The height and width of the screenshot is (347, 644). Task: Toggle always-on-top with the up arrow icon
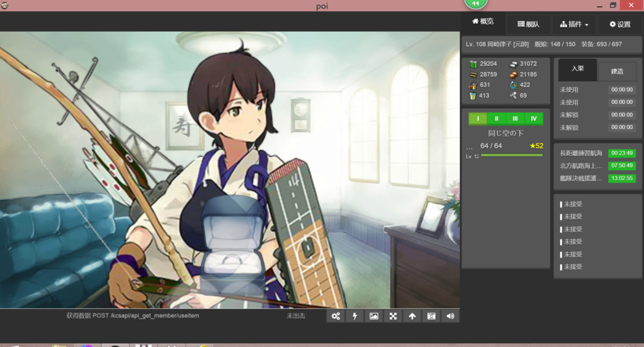(x=412, y=316)
